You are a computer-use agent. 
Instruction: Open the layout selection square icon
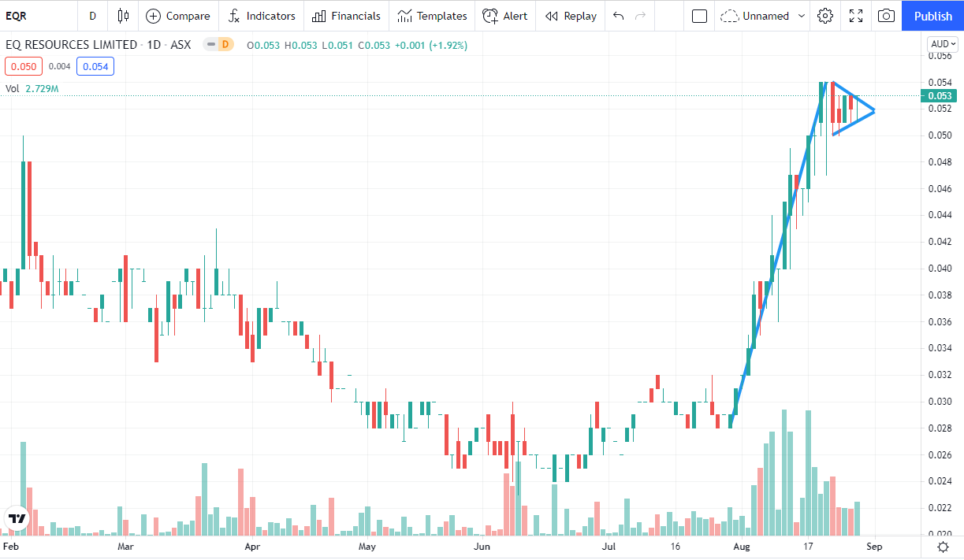point(699,16)
